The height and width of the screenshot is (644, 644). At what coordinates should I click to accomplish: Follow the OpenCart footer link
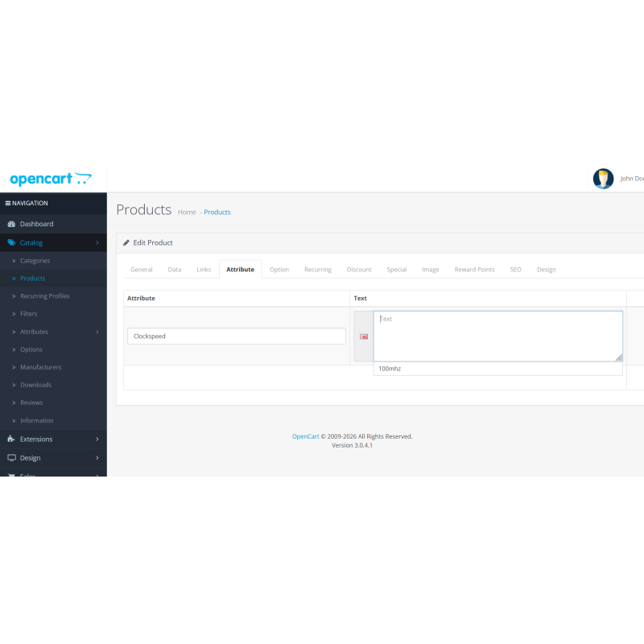point(305,436)
